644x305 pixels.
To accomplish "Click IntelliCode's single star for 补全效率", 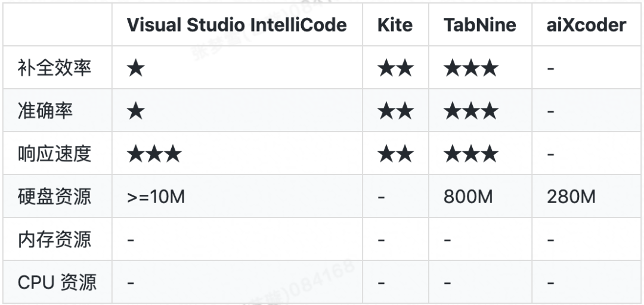I will coord(136,68).
